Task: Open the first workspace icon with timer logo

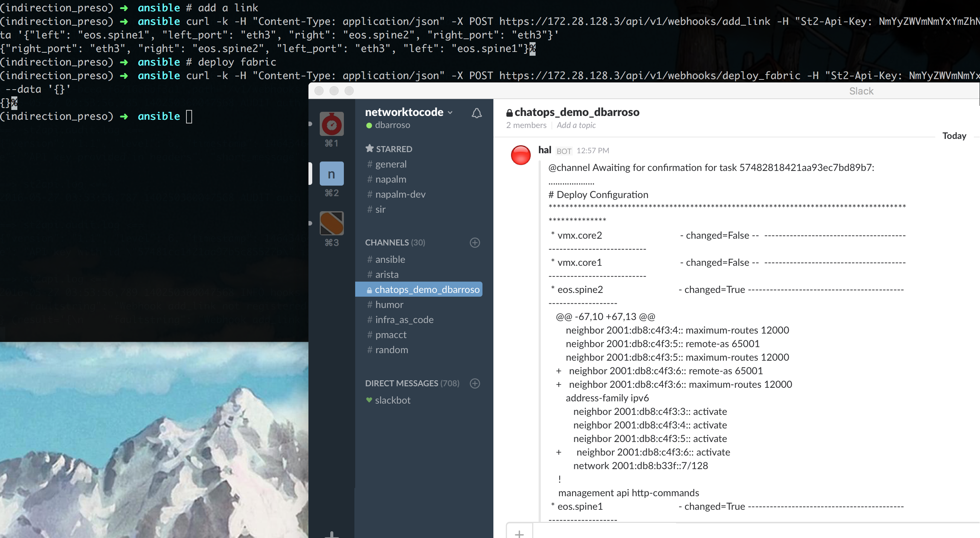Action: (x=331, y=124)
